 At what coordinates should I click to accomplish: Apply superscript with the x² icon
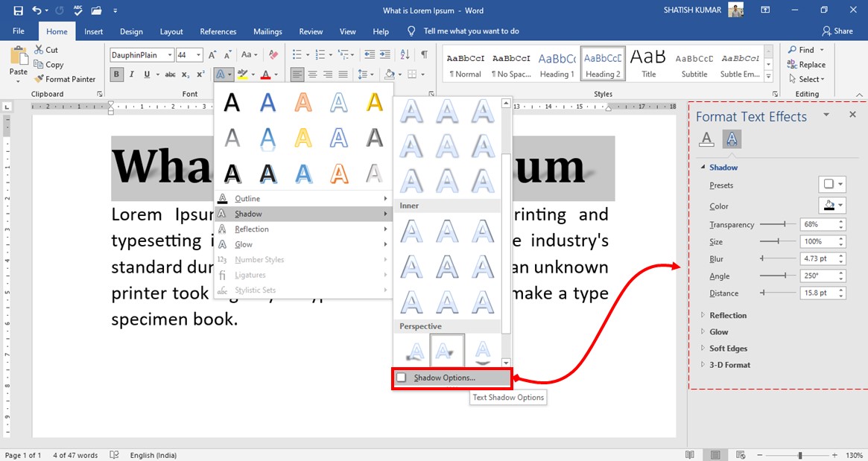point(200,74)
